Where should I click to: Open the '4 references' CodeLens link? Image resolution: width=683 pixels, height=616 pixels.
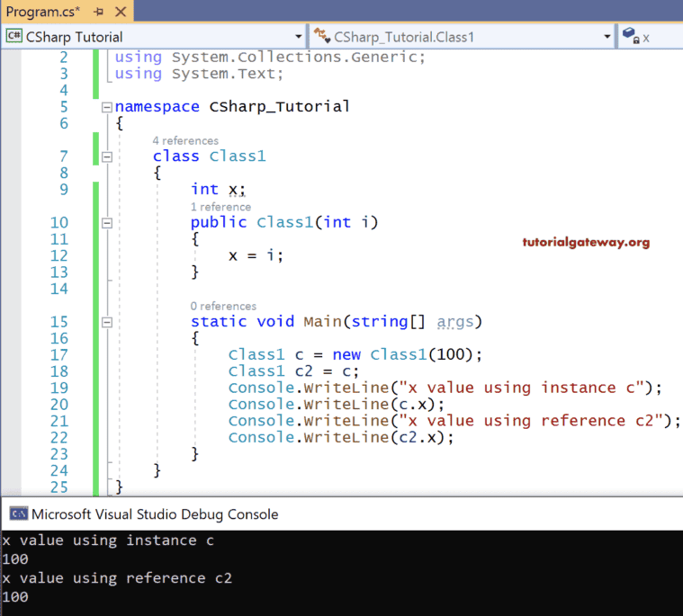click(x=185, y=140)
